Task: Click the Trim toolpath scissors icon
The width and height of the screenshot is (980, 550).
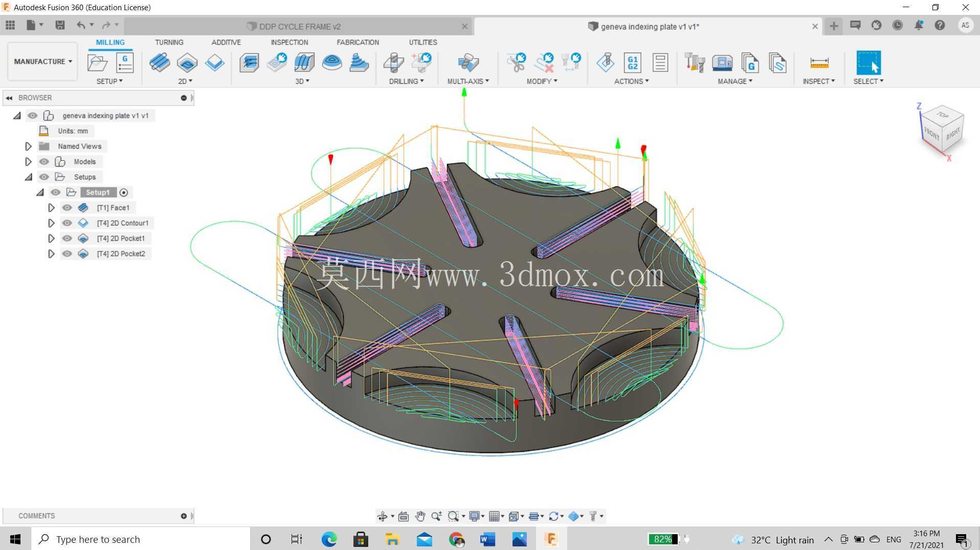Action: coord(517,63)
